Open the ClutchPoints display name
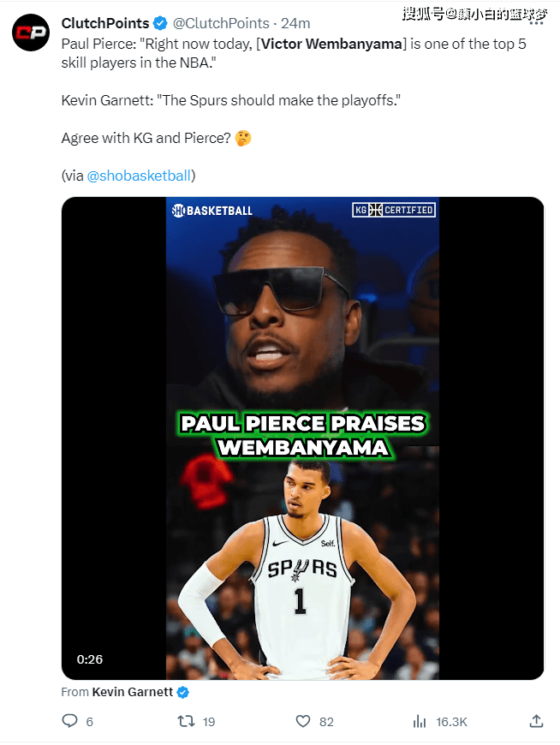 [x=105, y=23]
